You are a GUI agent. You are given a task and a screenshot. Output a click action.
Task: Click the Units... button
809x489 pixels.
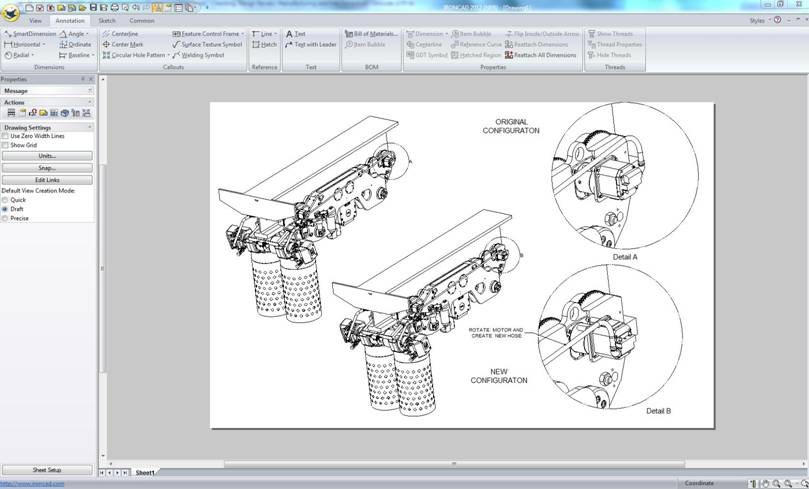47,156
